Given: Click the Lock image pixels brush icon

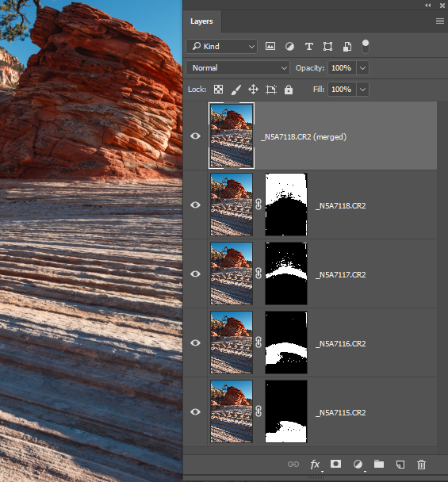Looking at the screenshot, I should (x=235, y=90).
